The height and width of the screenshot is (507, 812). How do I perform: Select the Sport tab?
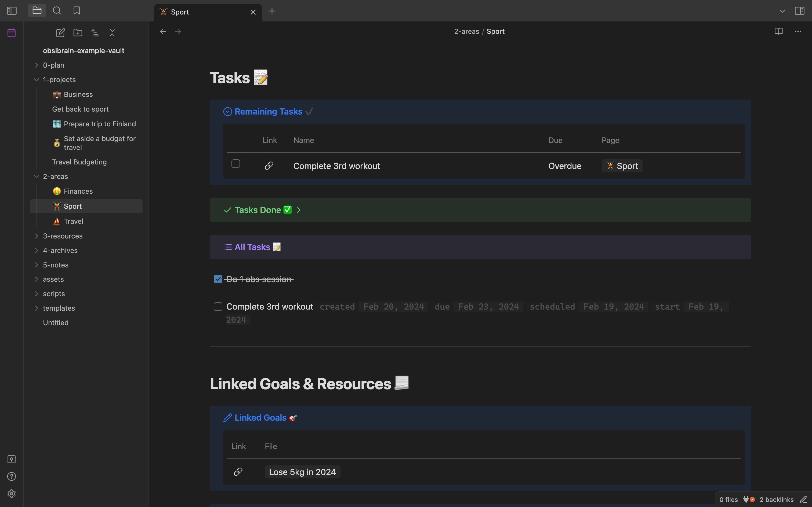point(201,12)
